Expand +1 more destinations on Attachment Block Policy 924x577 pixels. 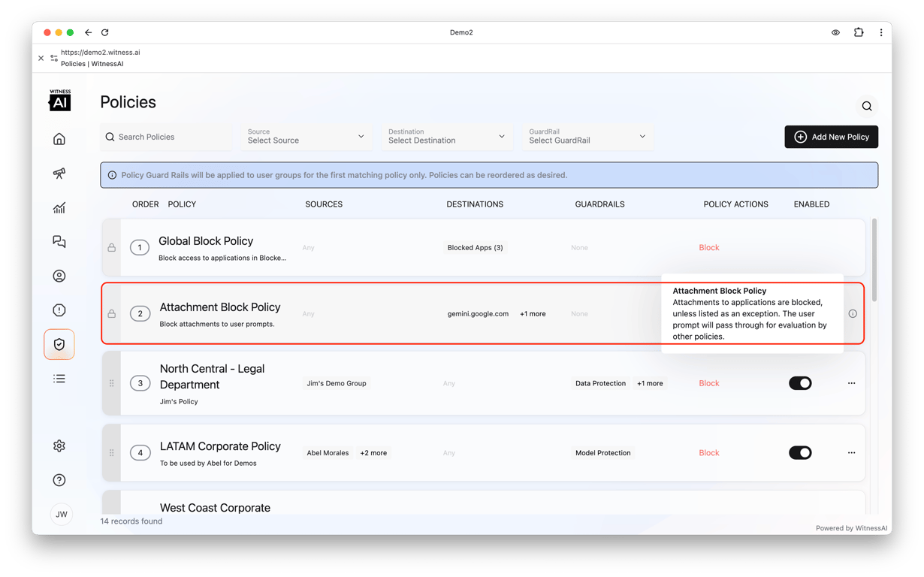(x=533, y=314)
